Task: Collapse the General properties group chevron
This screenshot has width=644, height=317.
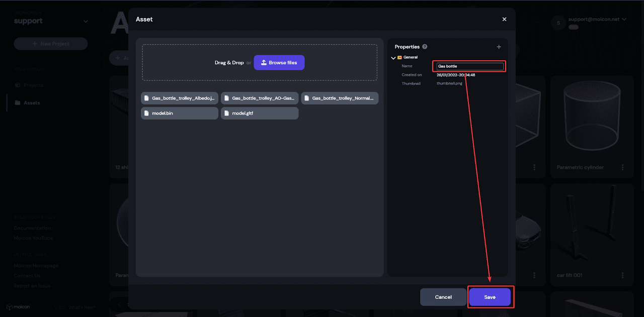Action: click(393, 58)
